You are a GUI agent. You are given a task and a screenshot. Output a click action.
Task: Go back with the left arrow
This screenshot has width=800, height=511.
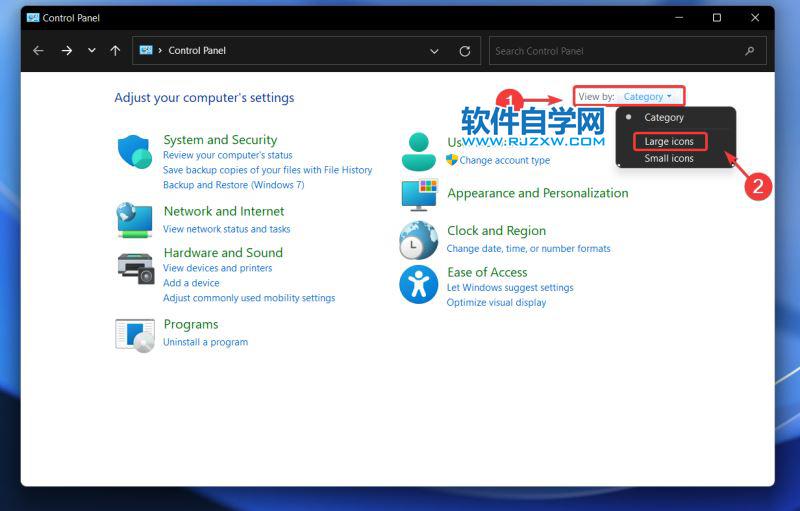[38, 50]
